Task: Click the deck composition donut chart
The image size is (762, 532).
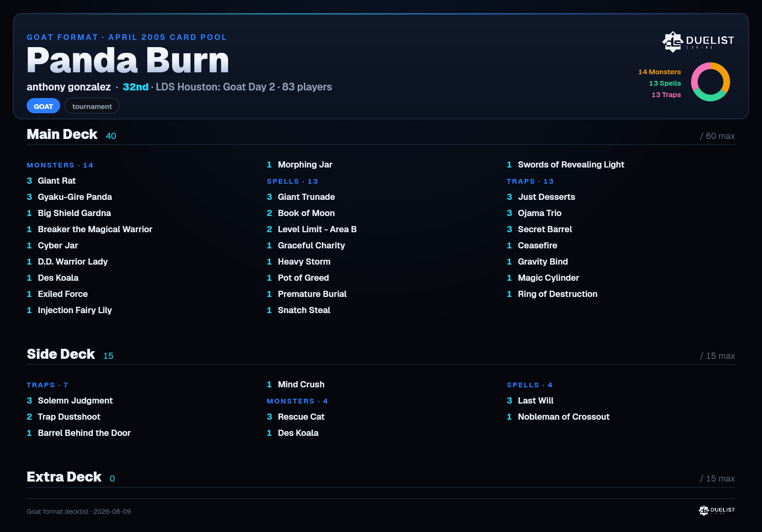Action: tap(710, 82)
